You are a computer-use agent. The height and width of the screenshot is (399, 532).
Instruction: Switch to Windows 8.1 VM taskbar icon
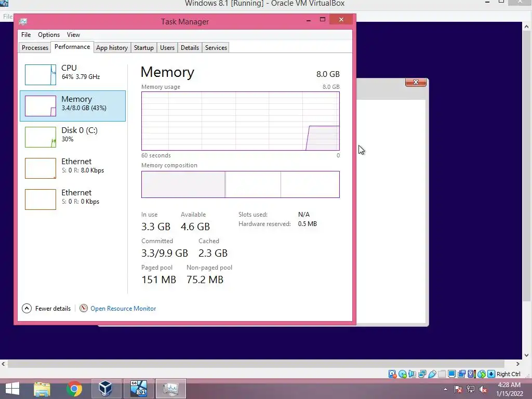click(x=139, y=389)
